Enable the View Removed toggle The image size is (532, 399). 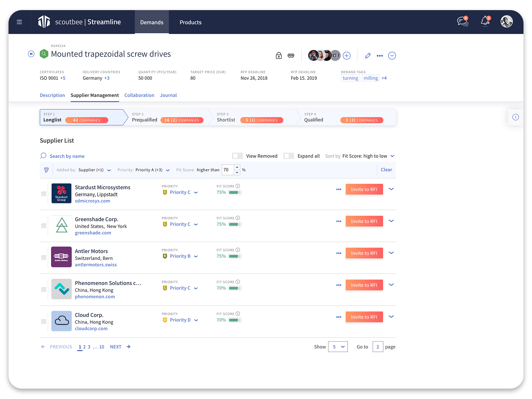pos(237,156)
